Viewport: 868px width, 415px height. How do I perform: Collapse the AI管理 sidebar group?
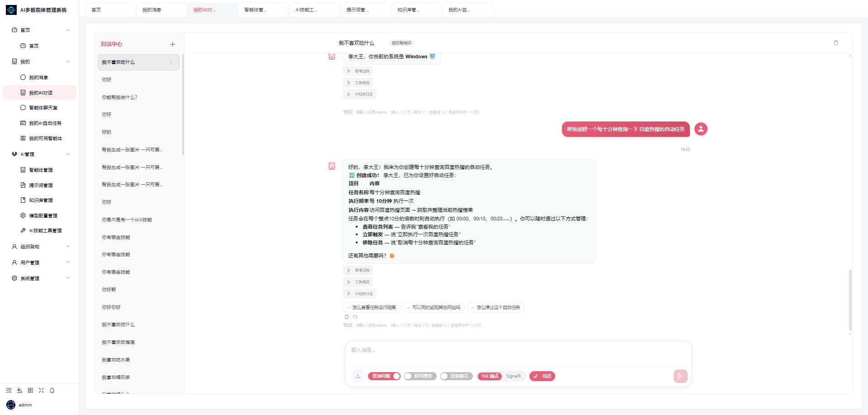(x=40, y=154)
